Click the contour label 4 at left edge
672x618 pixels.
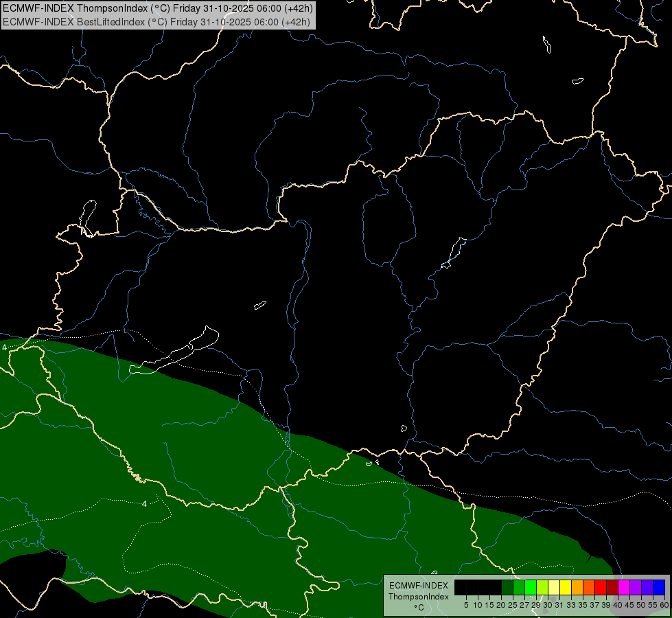pyautogui.click(x=4, y=347)
